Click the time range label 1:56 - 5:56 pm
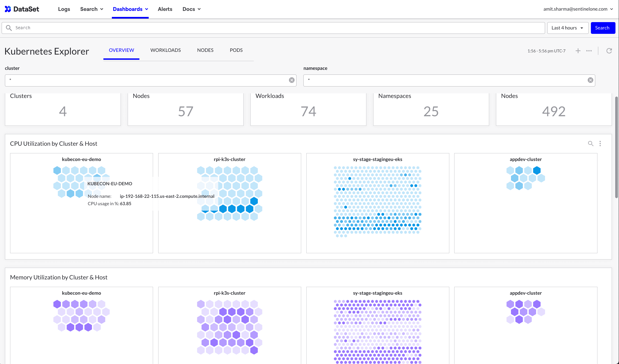Viewport: 619px width, 364px height. [x=546, y=51]
